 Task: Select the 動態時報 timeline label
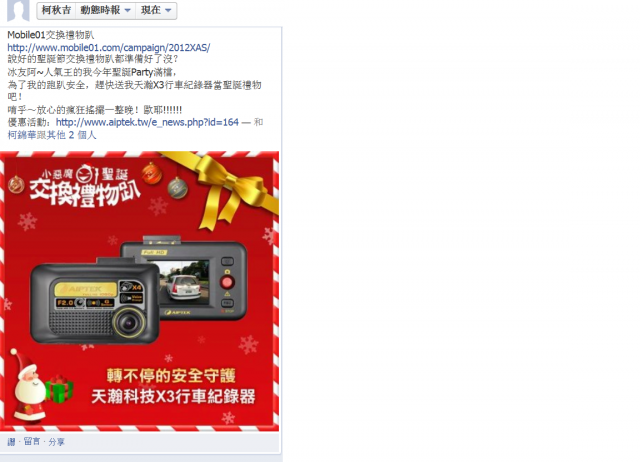100,10
